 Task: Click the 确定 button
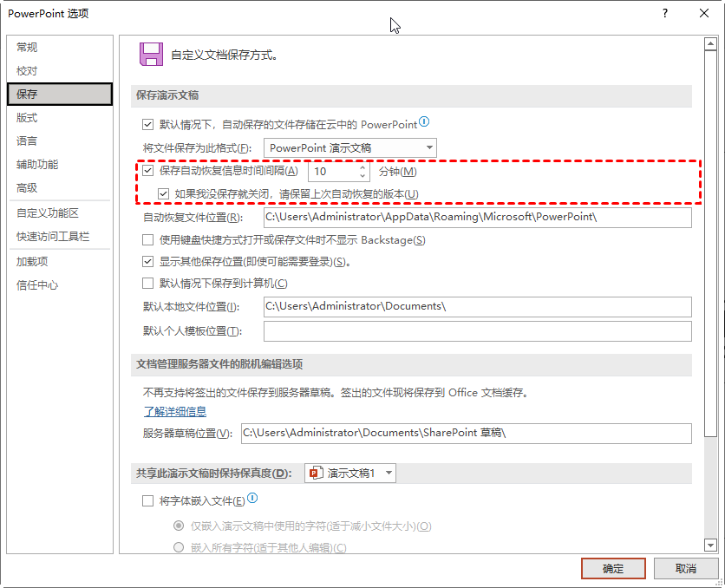tap(613, 569)
